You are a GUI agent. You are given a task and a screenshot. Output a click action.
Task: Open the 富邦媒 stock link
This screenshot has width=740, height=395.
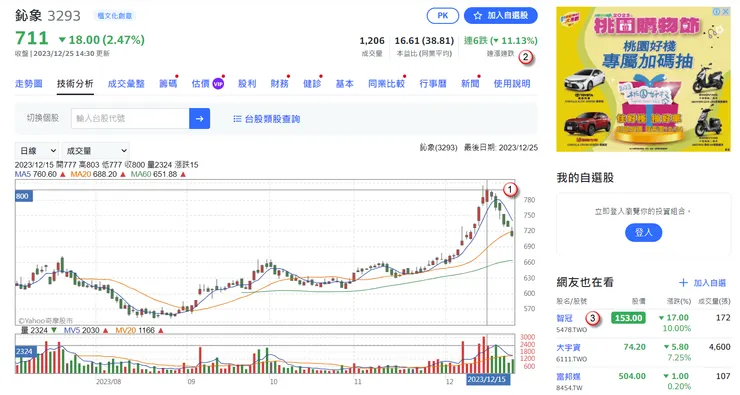[569, 377]
